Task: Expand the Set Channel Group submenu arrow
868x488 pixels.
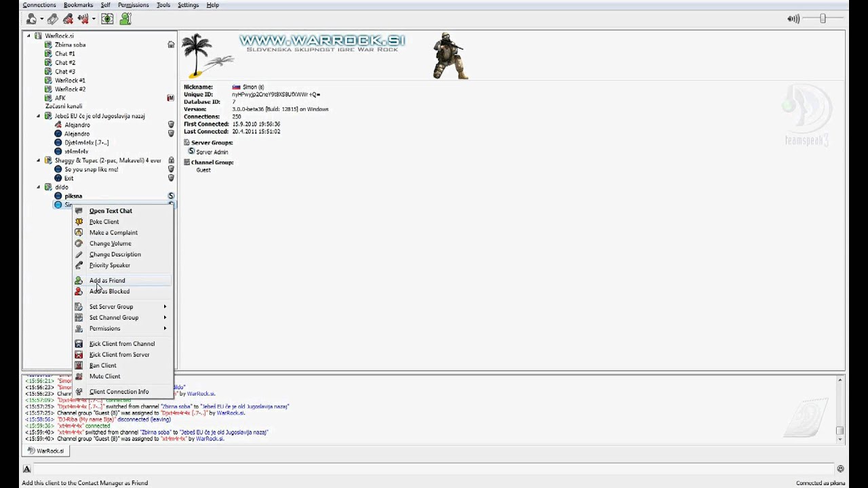Action: click(x=165, y=318)
